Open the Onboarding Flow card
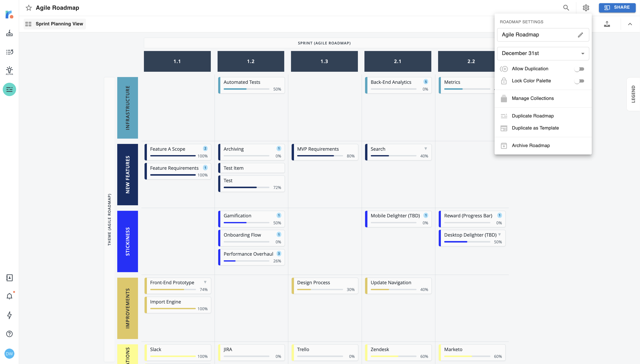This screenshot has height=364, width=640. (251, 238)
